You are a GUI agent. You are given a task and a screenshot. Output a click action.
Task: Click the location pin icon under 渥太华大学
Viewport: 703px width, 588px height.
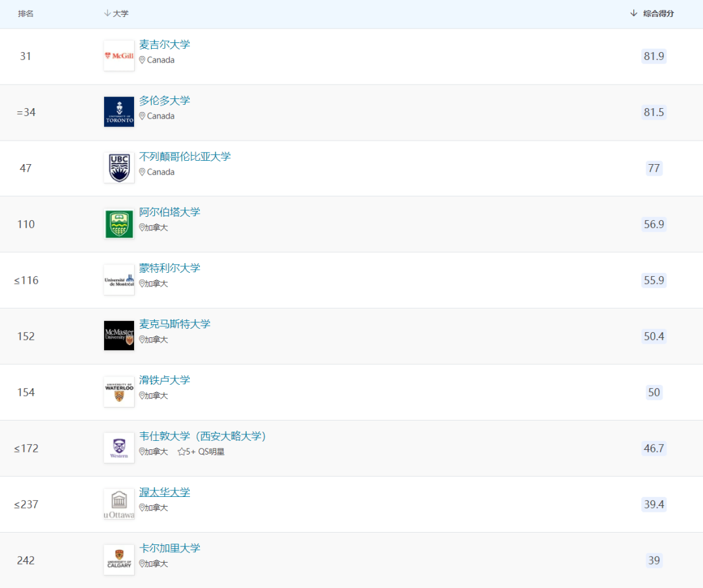[x=142, y=508]
